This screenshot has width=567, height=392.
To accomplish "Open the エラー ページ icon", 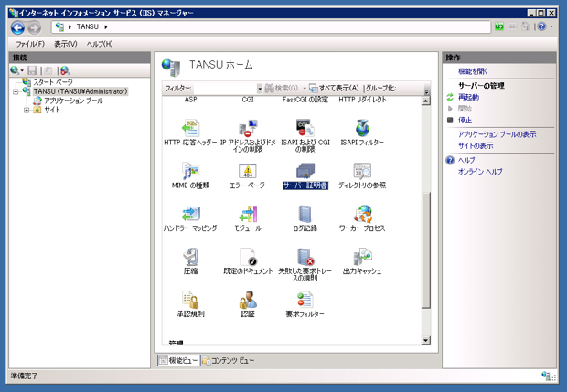I will coord(248,171).
